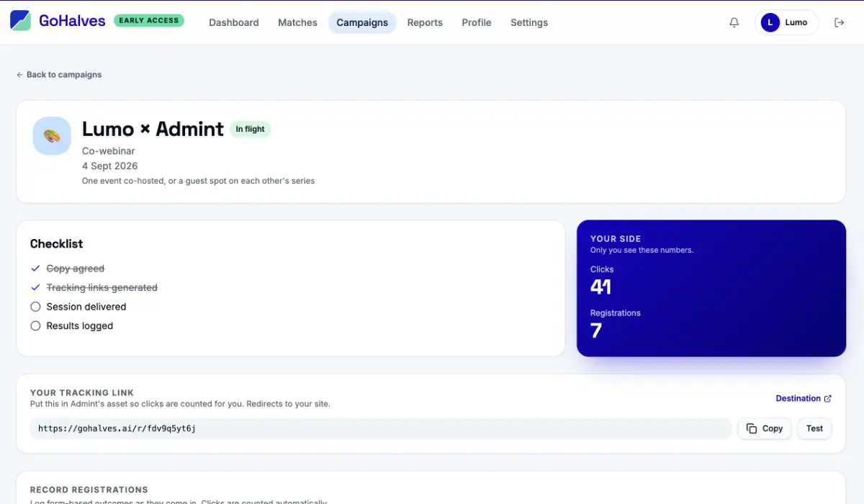This screenshot has height=504, width=864.
Task: Copy the tracking link
Action: (x=765, y=428)
